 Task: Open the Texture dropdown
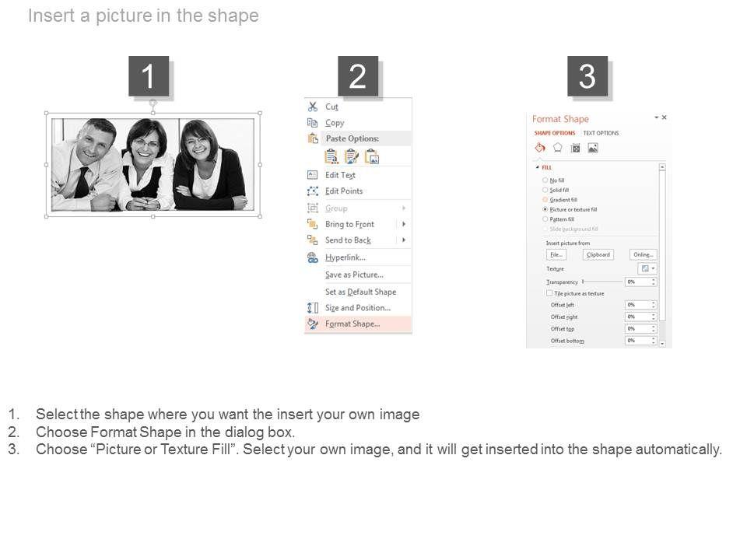(x=647, y=268)
